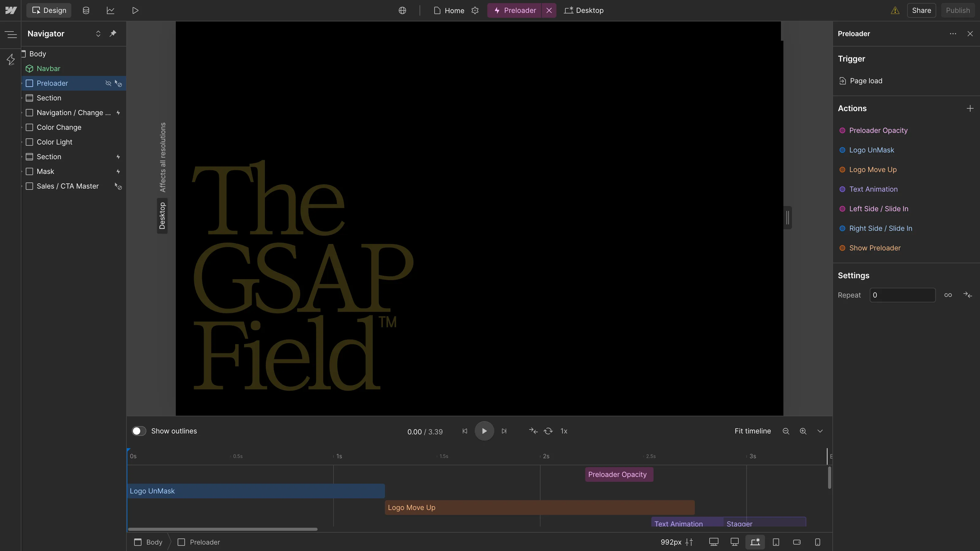Toggle yoyo repeat direction icon
Screen dimensions: 980x551
967,295
